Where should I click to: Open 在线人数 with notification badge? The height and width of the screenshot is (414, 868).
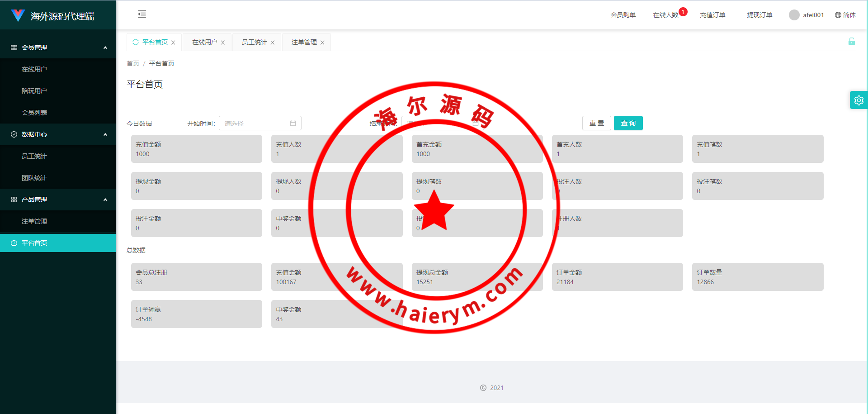[665, 15]
